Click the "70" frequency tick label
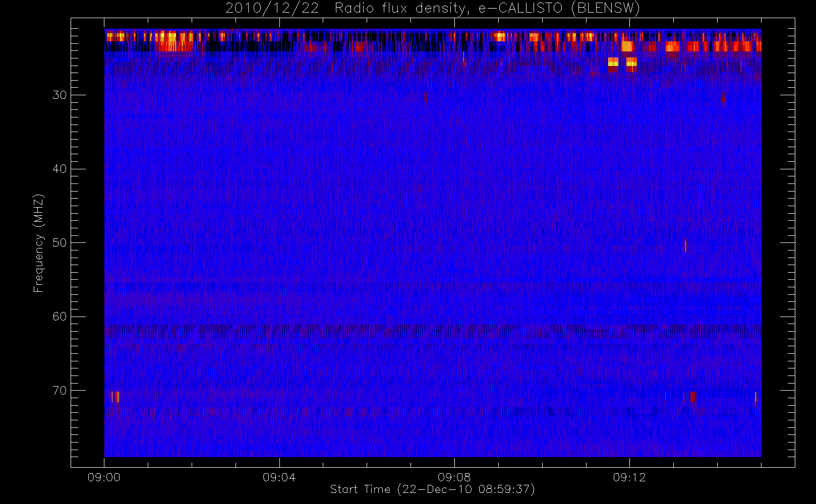Image resolution: width=816 pixels, height=504 pixels. [x=60, y=391]
